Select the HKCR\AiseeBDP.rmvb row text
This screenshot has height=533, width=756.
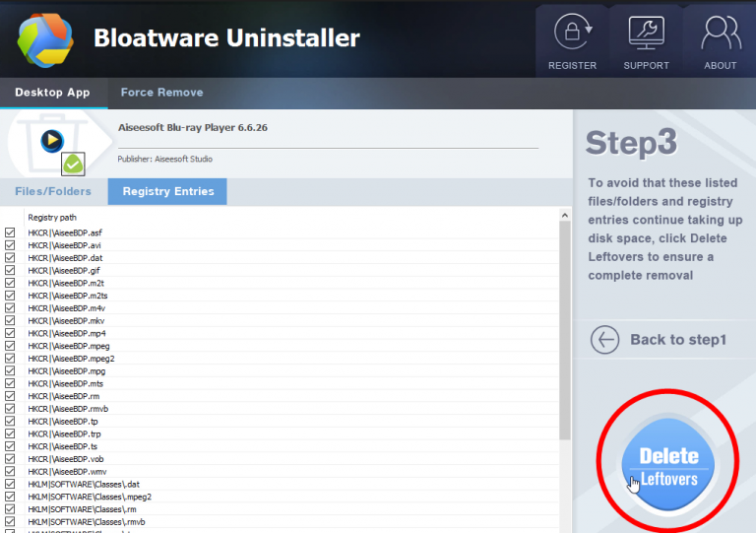click(68, 409)
